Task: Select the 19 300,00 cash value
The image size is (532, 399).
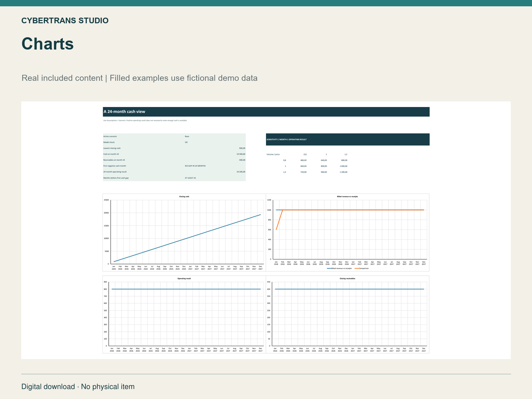Action: click(x=241, y=154)
